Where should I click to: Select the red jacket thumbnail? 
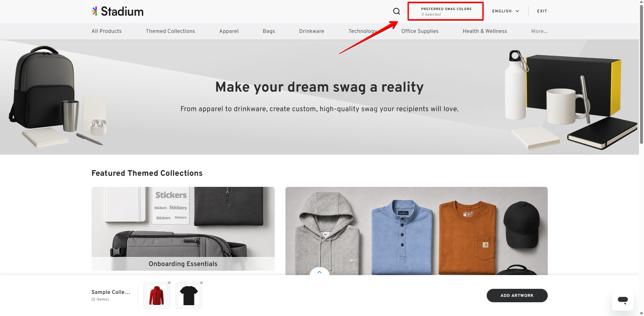[x=157, y=296]
